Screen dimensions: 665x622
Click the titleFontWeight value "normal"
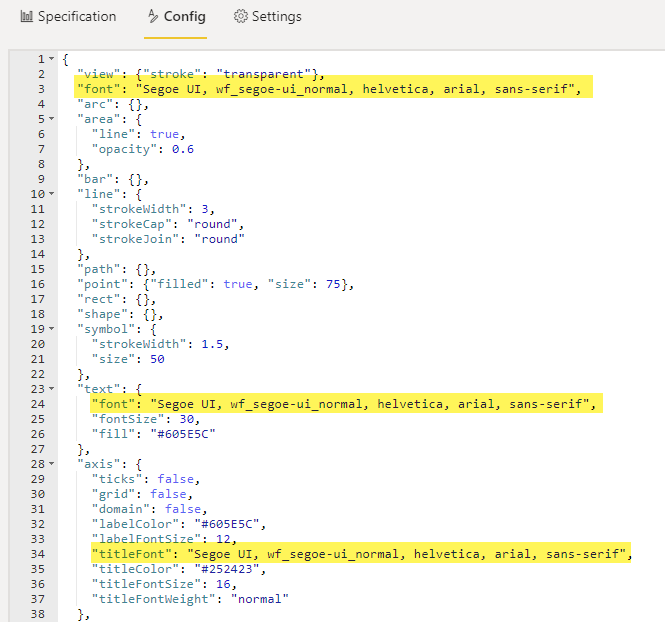click(x=260, y=599)
